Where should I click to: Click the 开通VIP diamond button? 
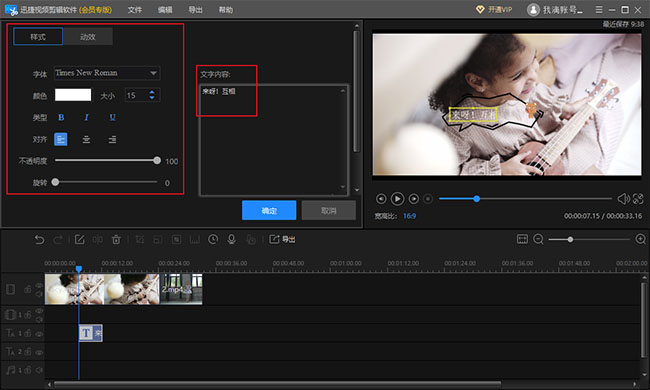[494, 10]
